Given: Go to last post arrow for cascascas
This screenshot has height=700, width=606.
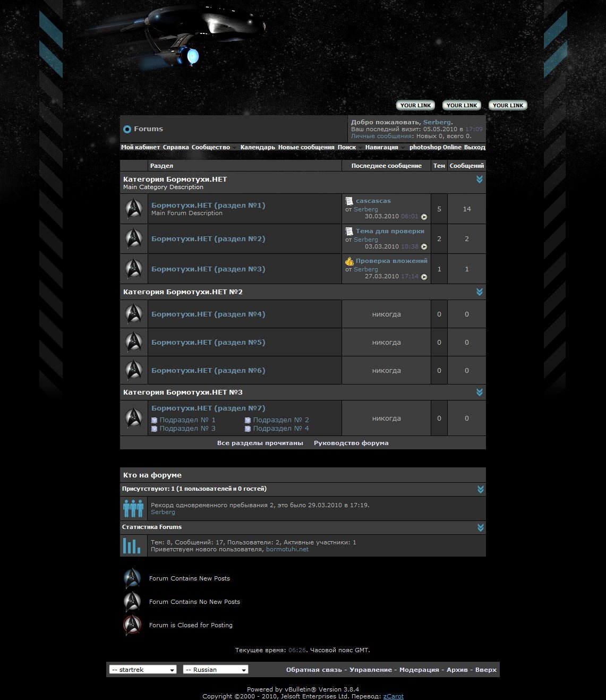Looking at the screenshot, I should (424, 217).
